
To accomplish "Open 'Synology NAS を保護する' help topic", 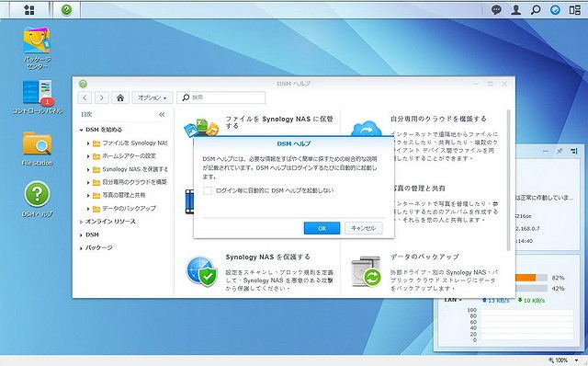I will coord(267,257).
